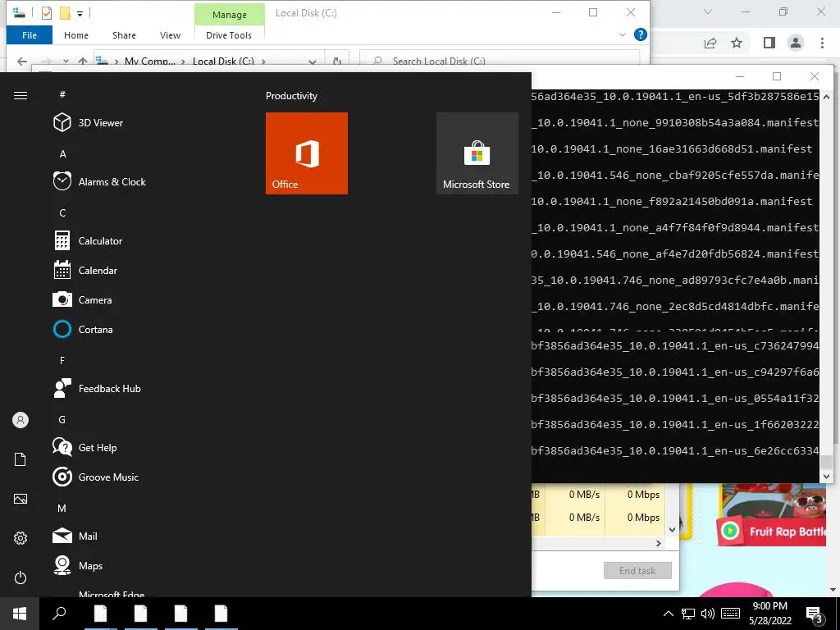The width and height of the screenshot is (840, 630).
Task: Click the Fruit Rap Battle play button
Action: point(729,531)
